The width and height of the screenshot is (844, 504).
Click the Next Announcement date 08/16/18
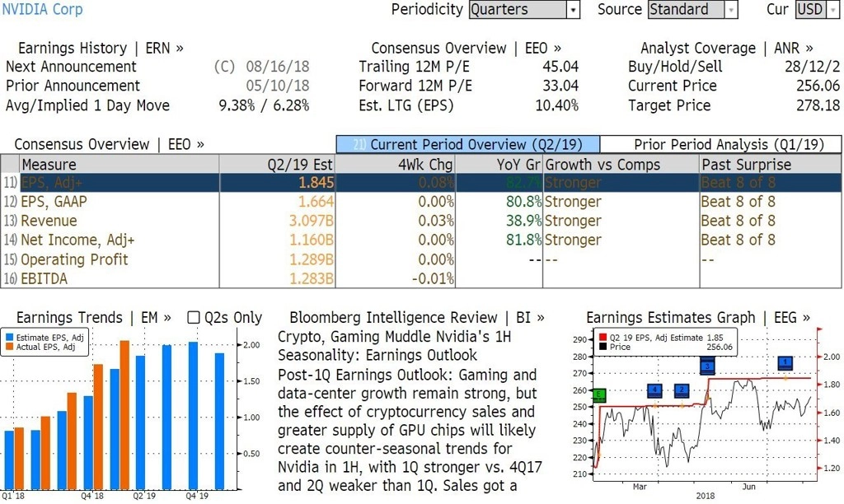[x=278, y=67]
